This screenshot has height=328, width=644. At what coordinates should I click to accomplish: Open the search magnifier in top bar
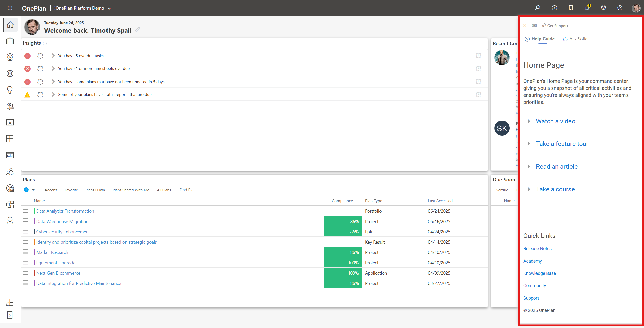pos(537,8)
